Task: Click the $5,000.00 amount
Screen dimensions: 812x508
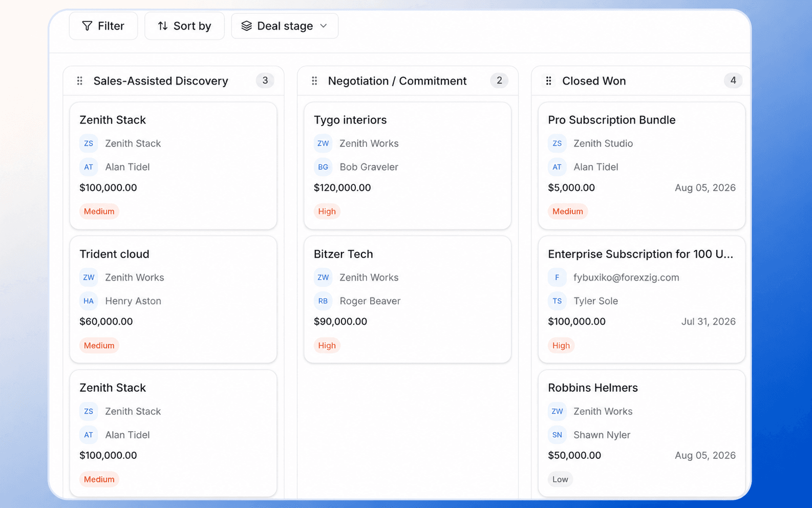Action: click(x=571, y=187)
